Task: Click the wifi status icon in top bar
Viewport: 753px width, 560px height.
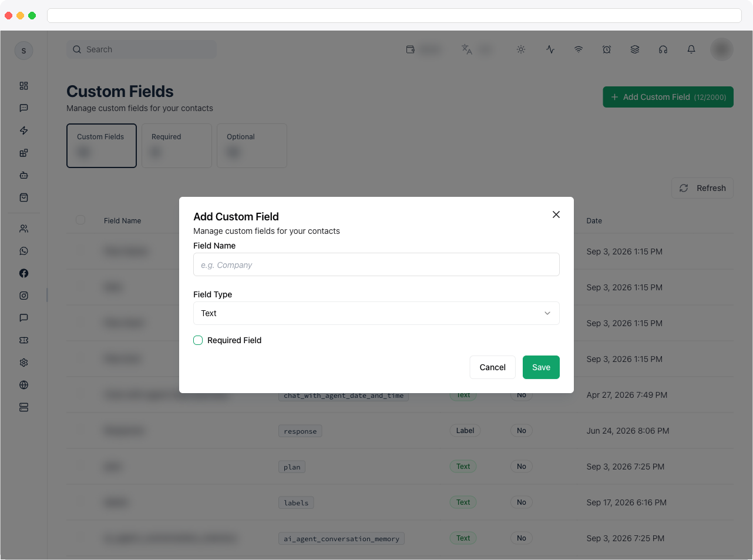Action: coord(579,49)
